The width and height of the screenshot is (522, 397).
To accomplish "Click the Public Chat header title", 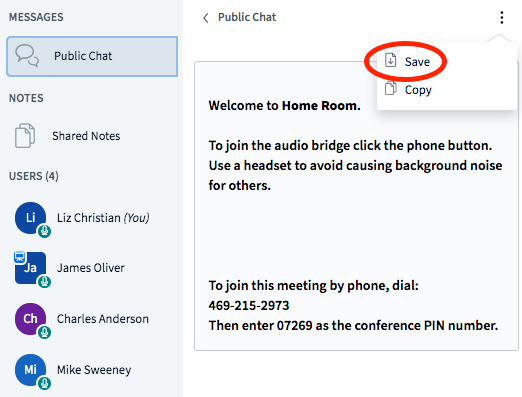I will 247,17.
